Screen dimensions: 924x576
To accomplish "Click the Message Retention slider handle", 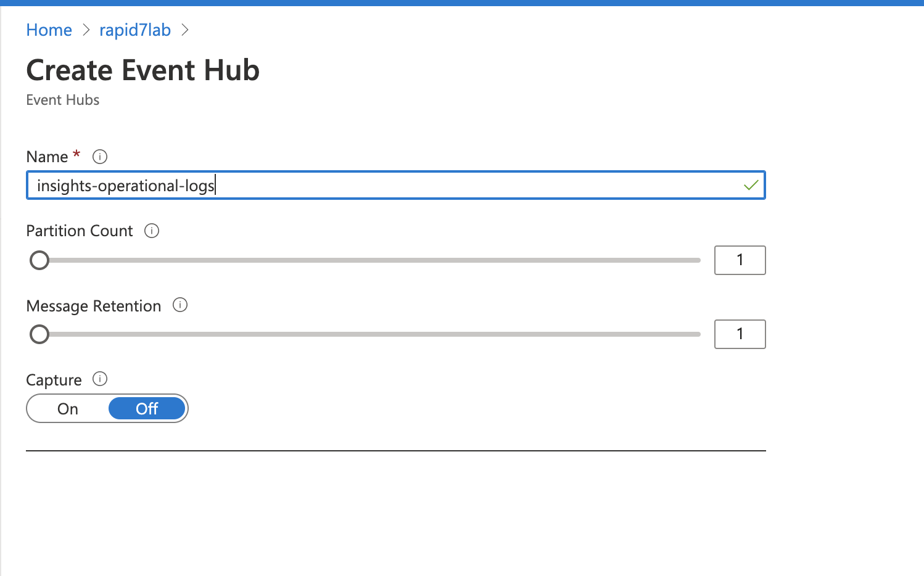I will click(x=39, y=334).
